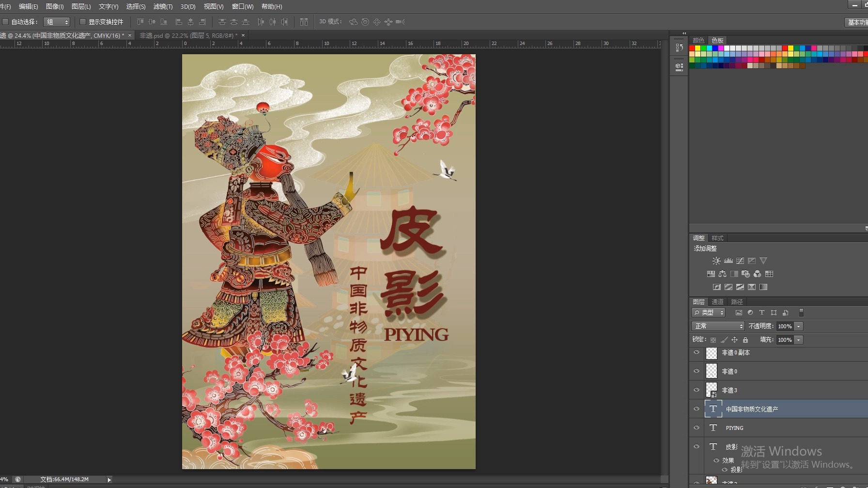Close the 非遗.psd document tab

point(243,35)
